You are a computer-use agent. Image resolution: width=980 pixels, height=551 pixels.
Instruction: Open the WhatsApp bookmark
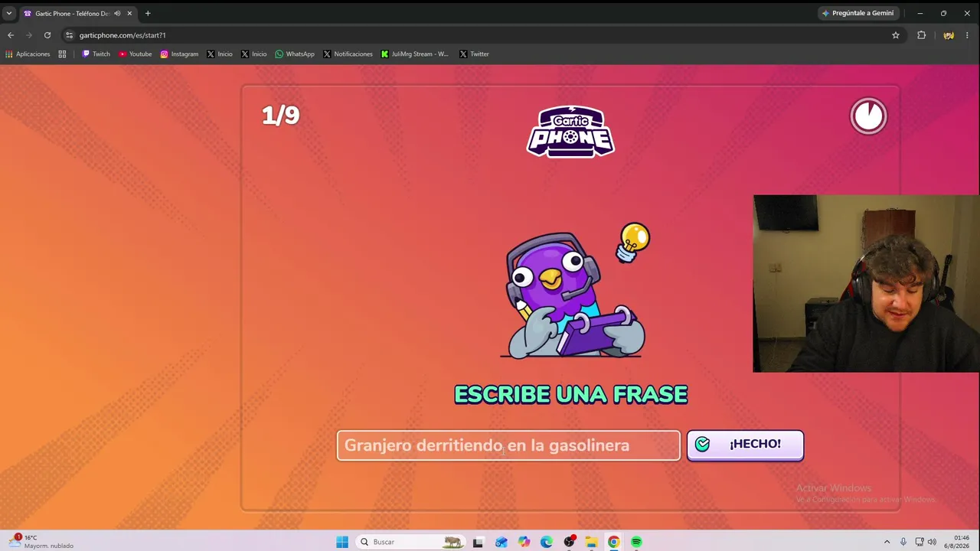tap(295, 54)
